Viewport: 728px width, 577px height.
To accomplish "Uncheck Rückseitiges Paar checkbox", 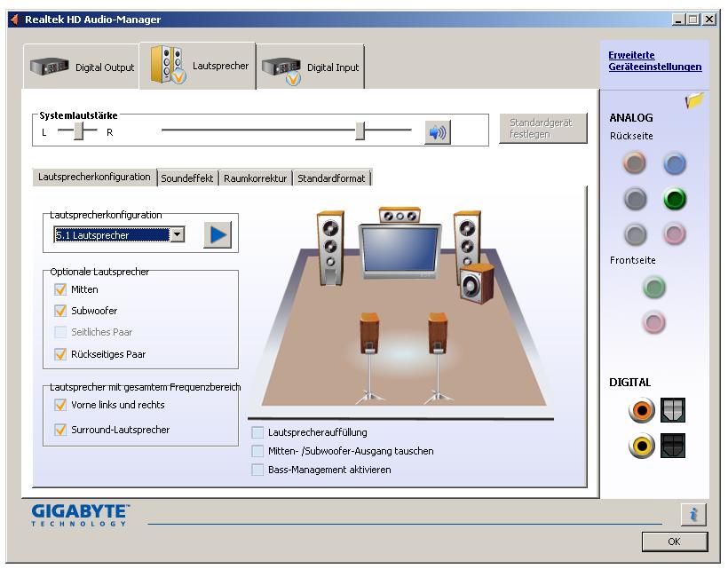I will [x=60, y=354].
